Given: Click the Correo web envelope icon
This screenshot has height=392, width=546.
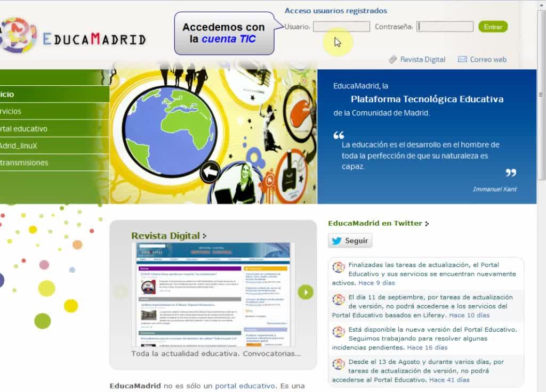Looking at the screenshot, I should [462, 59].
